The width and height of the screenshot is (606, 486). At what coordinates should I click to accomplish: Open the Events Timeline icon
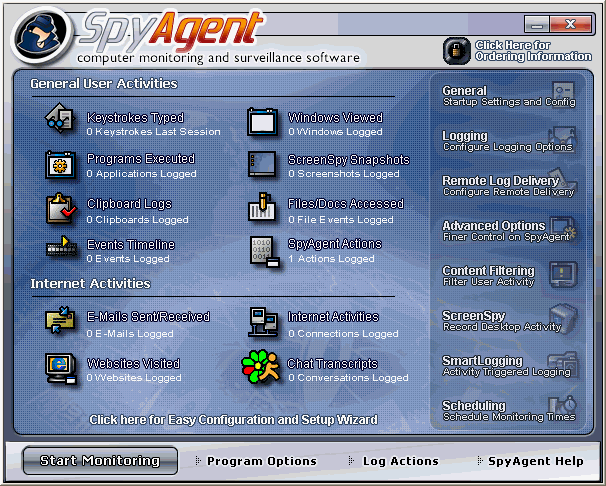[x=60, y=250]
